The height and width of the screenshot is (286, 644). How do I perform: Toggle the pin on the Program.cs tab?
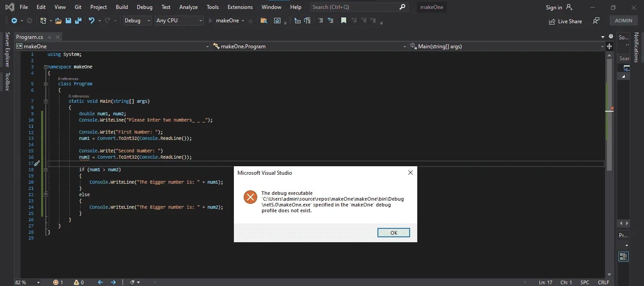click(x=50, y=37)
